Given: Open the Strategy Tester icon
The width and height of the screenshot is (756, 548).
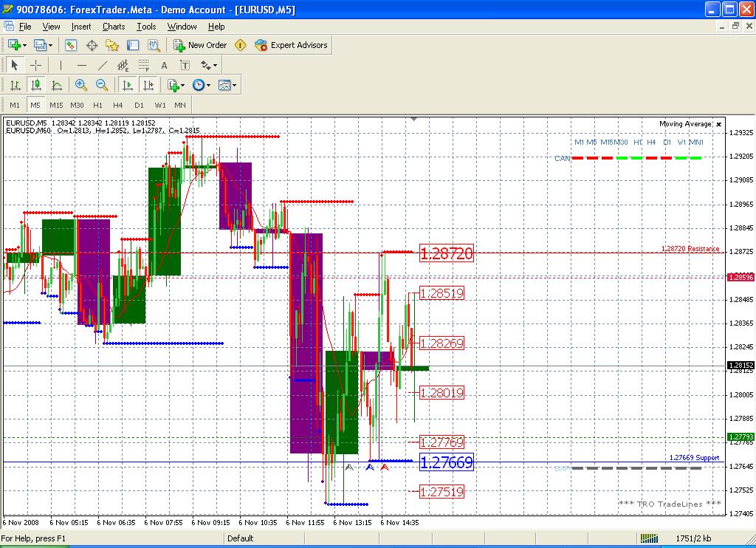Looking at the screenshot, I should coord(154,45).
